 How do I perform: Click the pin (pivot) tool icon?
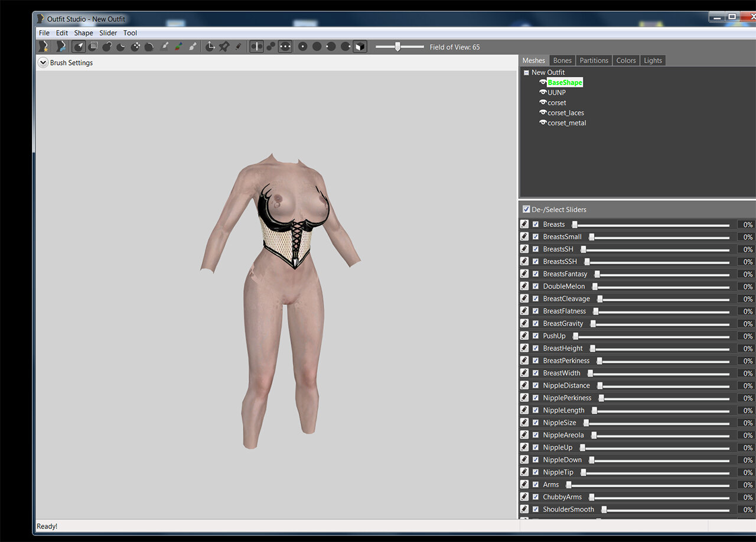[x=224, y=47]
